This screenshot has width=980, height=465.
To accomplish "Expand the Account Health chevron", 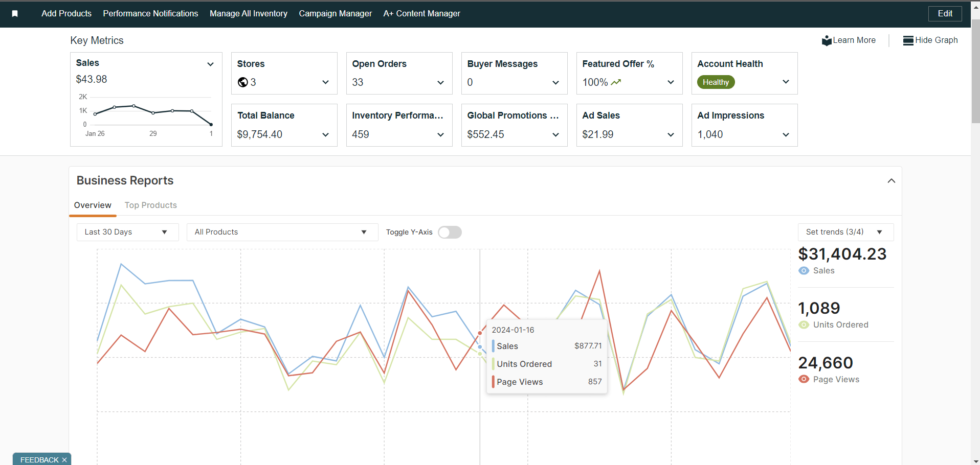I will point(786,82).
